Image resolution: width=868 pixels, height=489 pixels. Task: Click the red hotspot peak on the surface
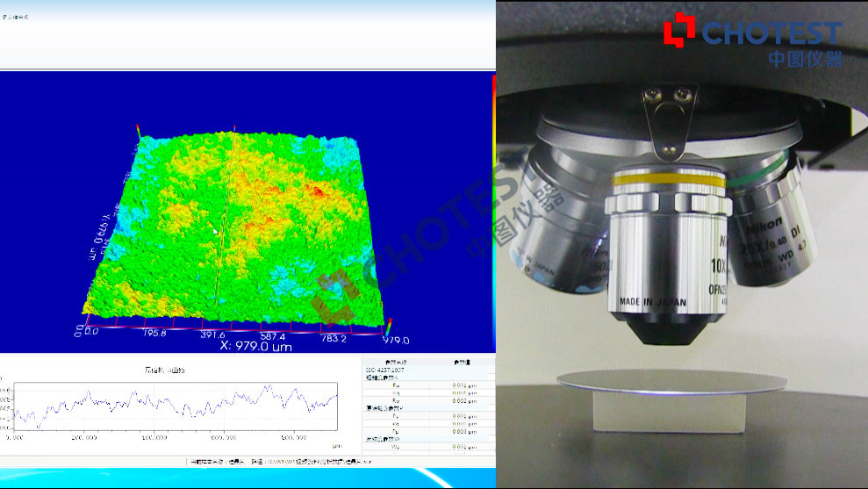coord(320,190)
